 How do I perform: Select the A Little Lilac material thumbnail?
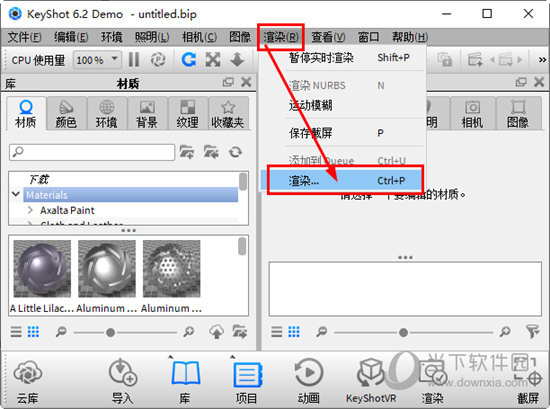(x=42, y=269)
